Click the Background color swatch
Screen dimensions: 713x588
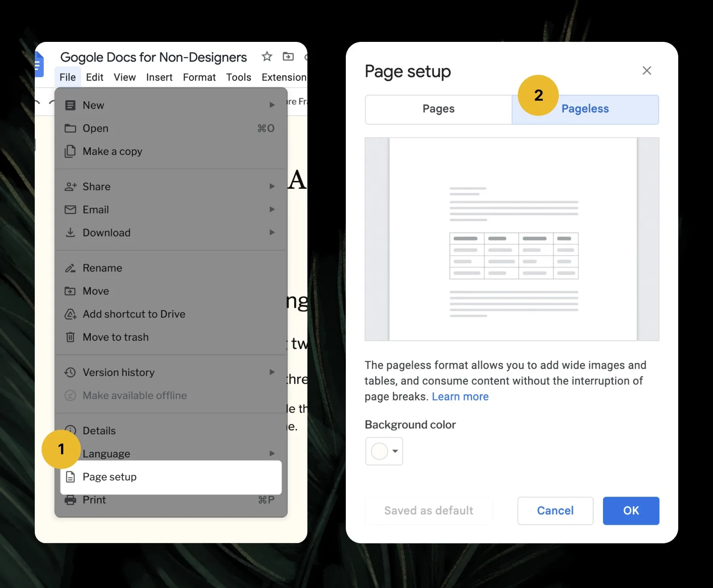click(379, 451)
